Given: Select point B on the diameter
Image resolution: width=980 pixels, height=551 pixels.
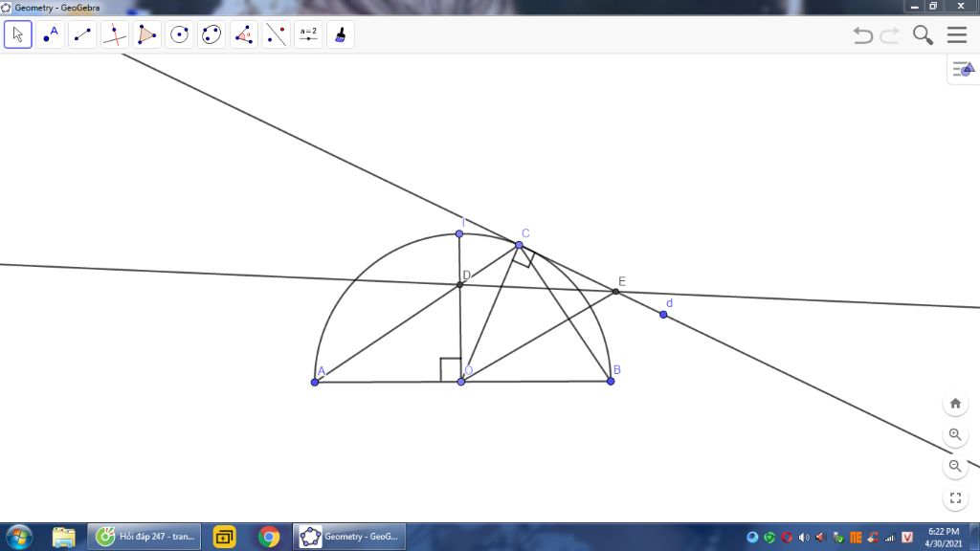Looking at the screenshot, I should click(x=611, y=381).
